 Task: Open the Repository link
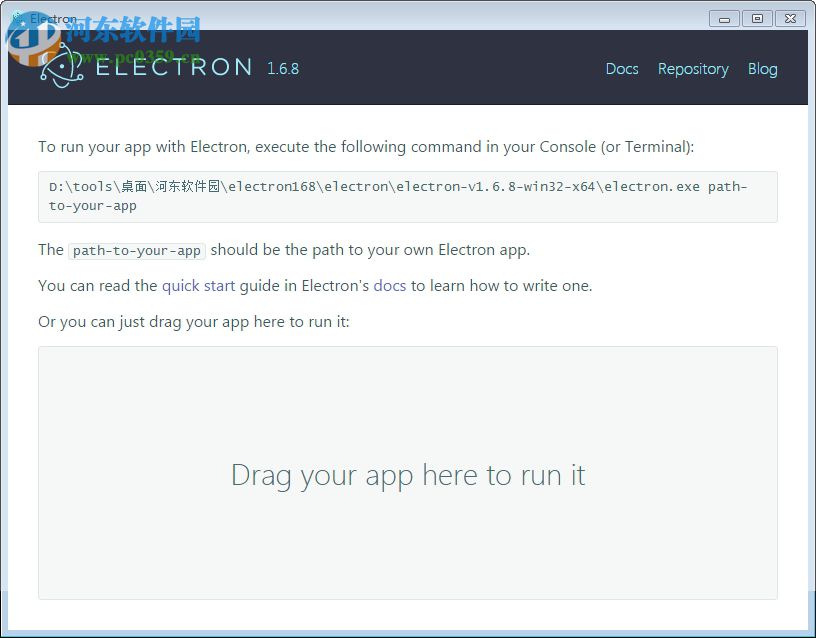(x=693, y=69)
